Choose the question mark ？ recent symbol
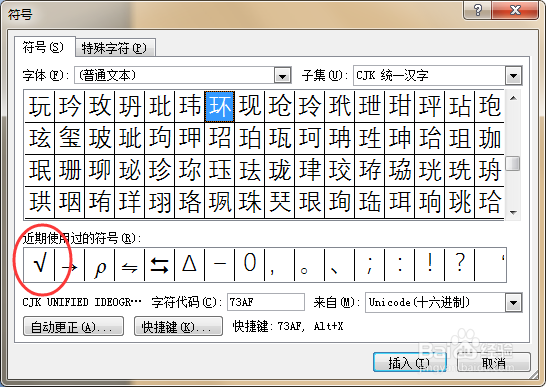This screenshot has width=546, height=387. pos(459,265)
